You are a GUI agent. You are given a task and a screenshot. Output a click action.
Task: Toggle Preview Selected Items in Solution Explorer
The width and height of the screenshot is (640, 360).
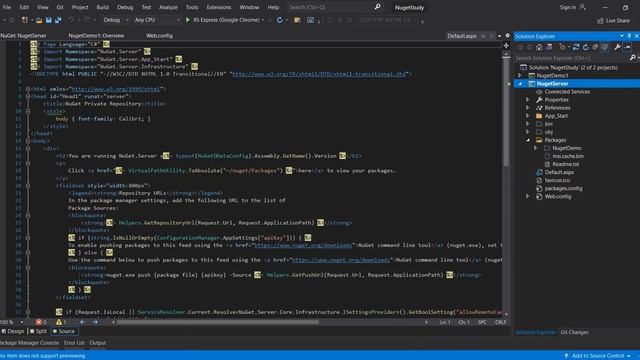[x=627, y=47]
